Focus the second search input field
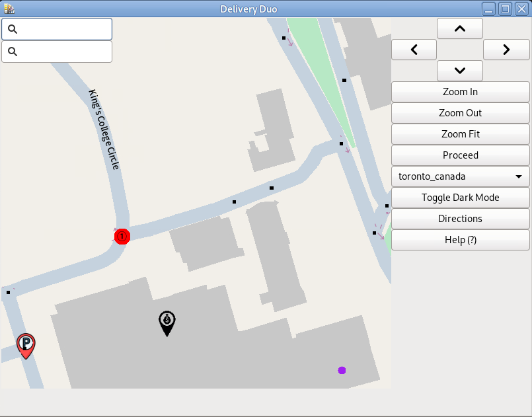The width and height of the screenshot is (532, 417). click(x=63, y=52)
